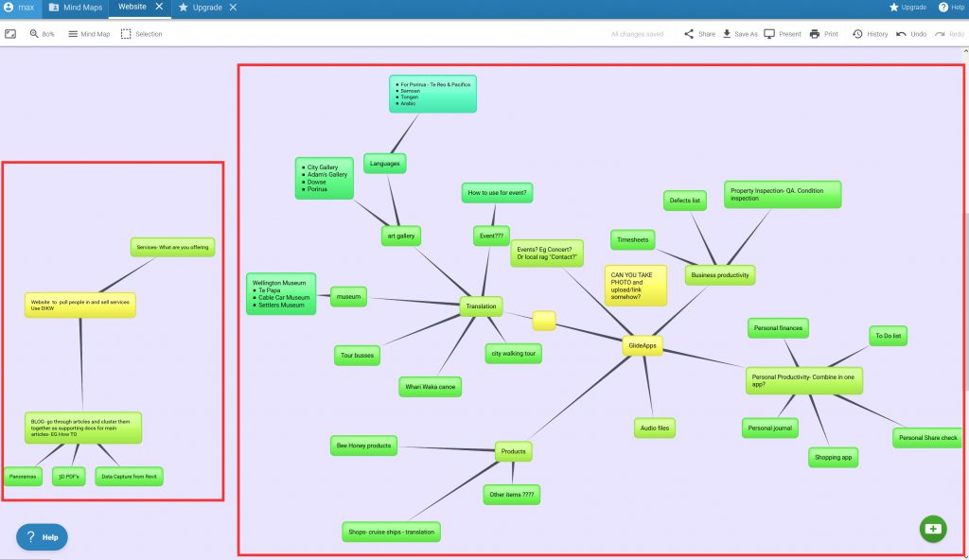Open the Help button at bottom left
969x560 pixels.
pos(42,537)
